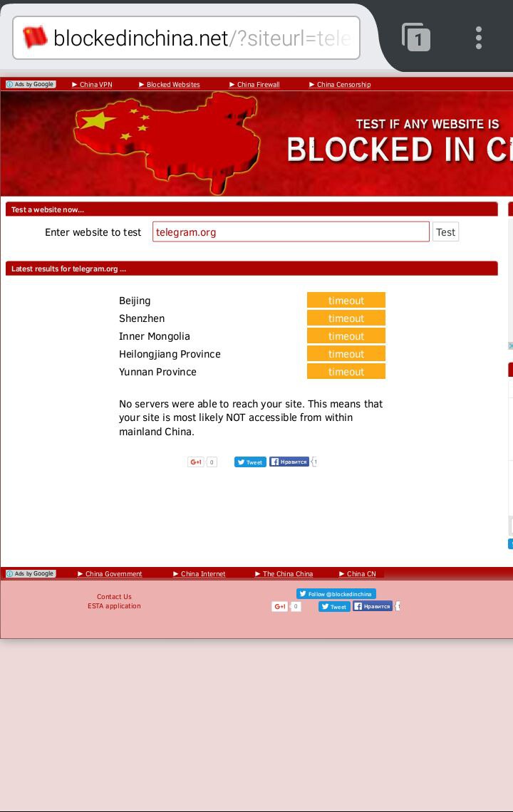Click the Test button
The width and height of the screenshot is (513, 812).
point(445,232)
